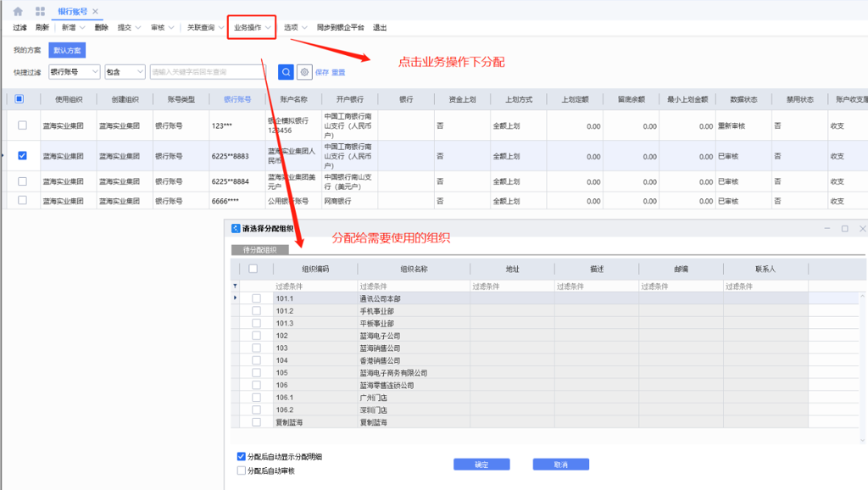
Task: Uncheck 分配后自动显示分配明细
Action: (x=242, y=457)
